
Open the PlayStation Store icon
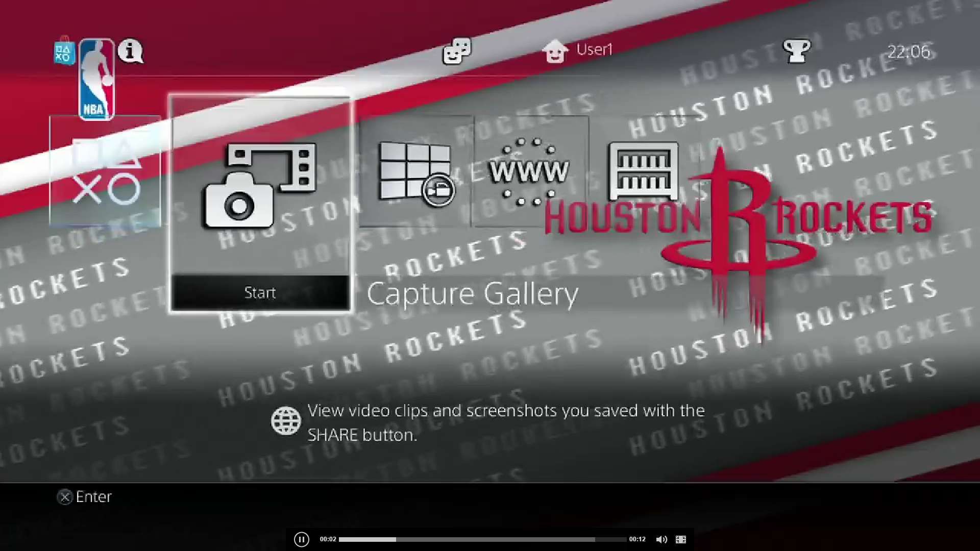64,51
